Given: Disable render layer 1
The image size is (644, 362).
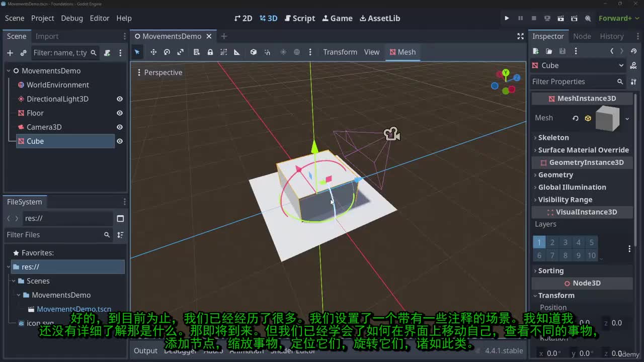Looking at the screenshot, I should pos(539,242).
